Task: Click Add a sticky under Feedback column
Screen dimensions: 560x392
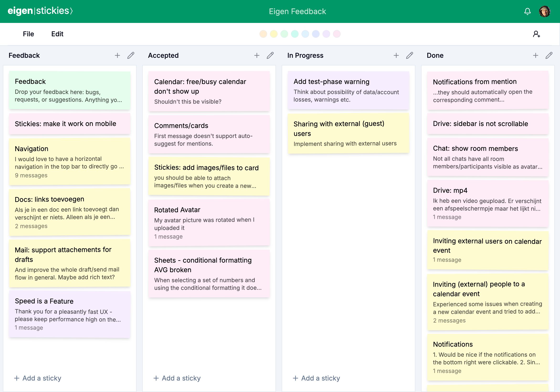Action: [x=38, y=378]
